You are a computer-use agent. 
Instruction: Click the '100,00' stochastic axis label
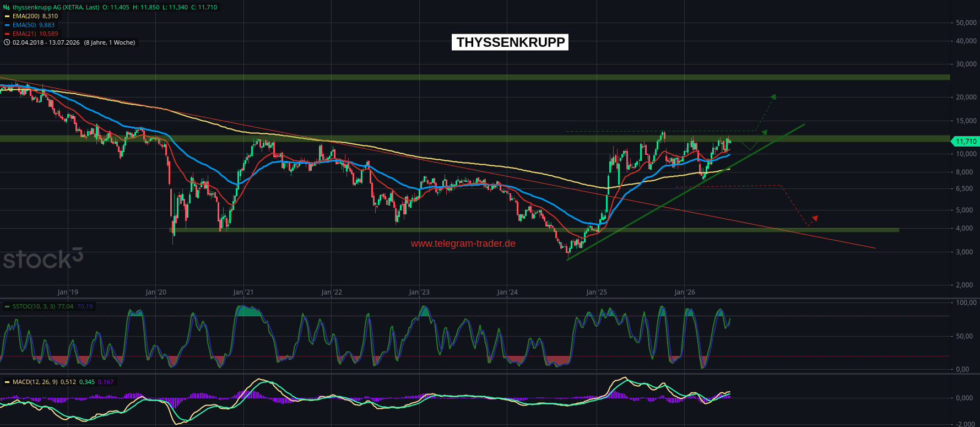point(967,302)
